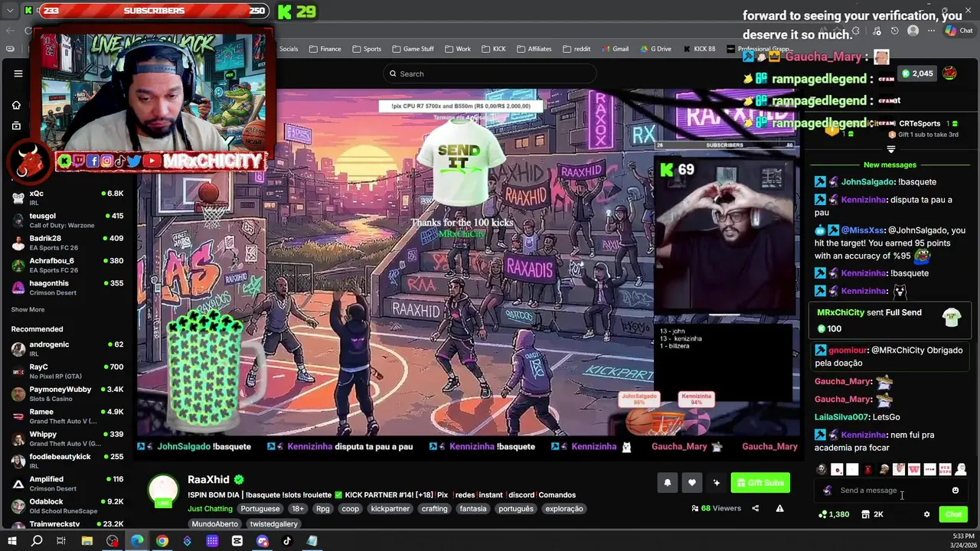The height and width of the screenshot is (551, 980).
Task: Open File Explorer from the taskbar
Action: point(87,541)
